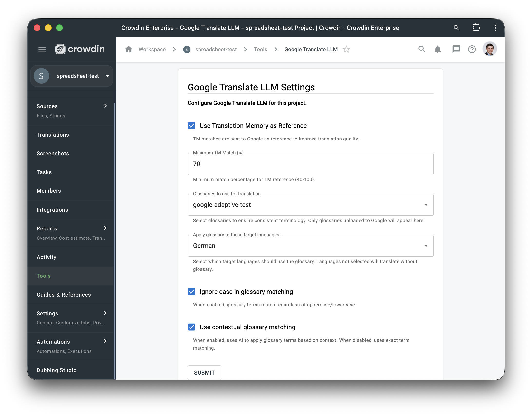The height and width of the screenshot is (416, 532).
Task: Click 'Minimum match percentage for TM reference' hint
Action: pos(254,179)
